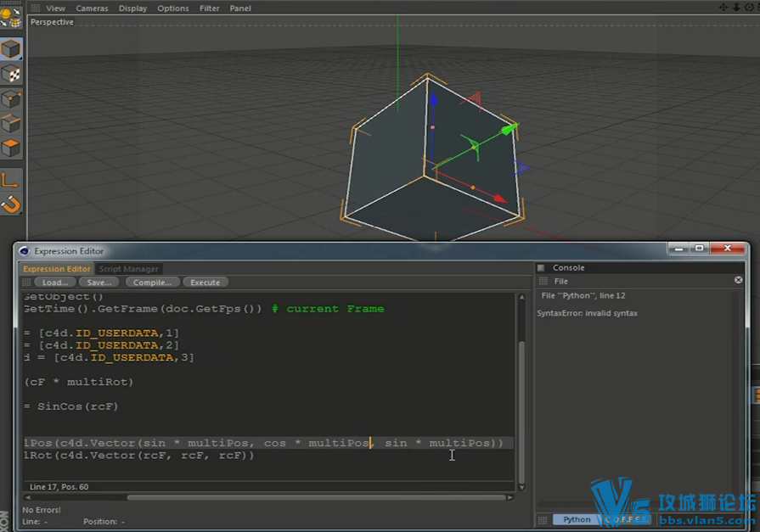Click the scroll left arrow under the code

[28, 497]
